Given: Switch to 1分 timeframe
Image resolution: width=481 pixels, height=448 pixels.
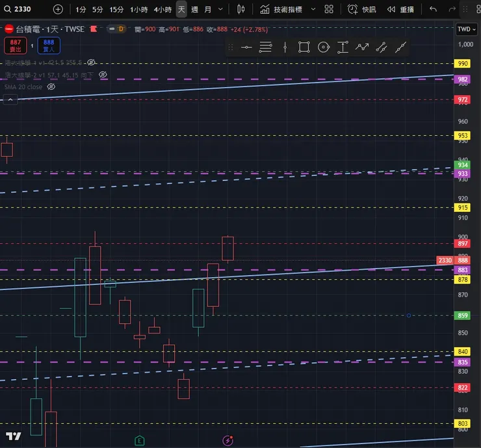Looking at the screenshot, I should (81, 10).
